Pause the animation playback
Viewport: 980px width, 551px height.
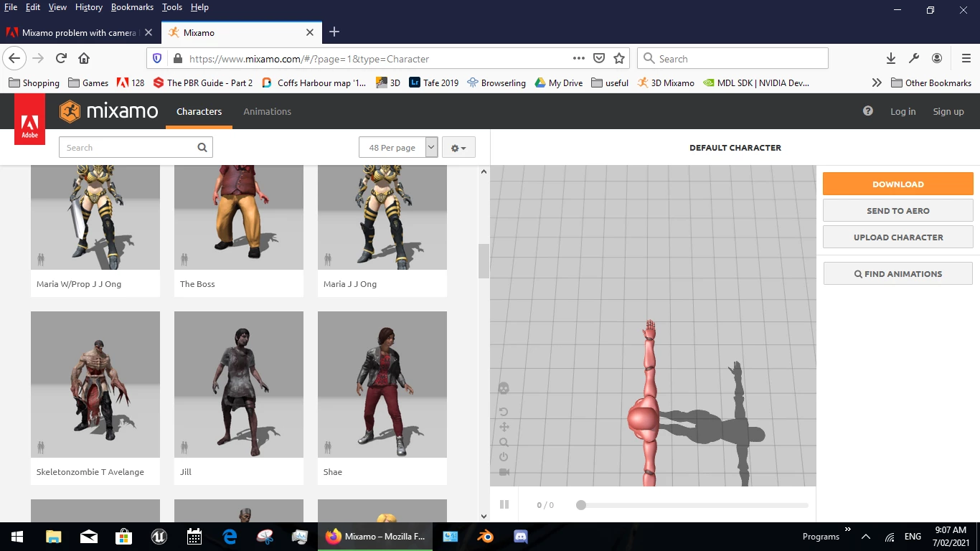(505, 504)
